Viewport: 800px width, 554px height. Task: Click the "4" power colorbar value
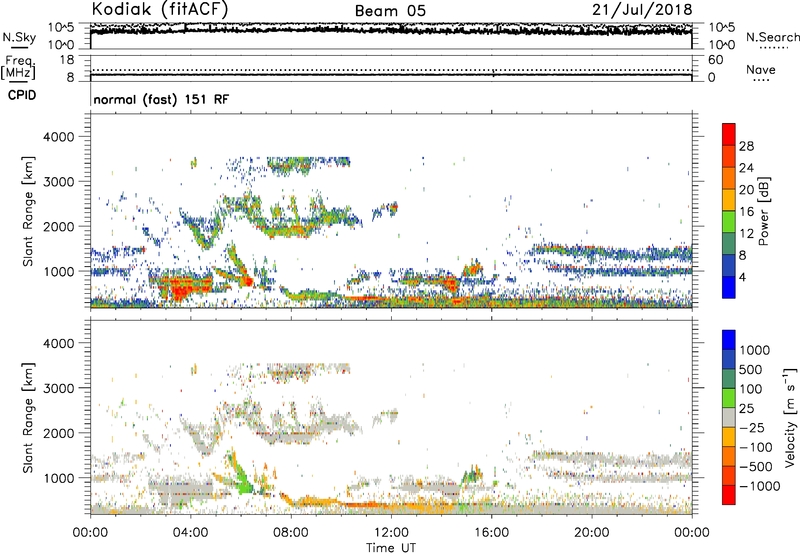coord(742,277)
